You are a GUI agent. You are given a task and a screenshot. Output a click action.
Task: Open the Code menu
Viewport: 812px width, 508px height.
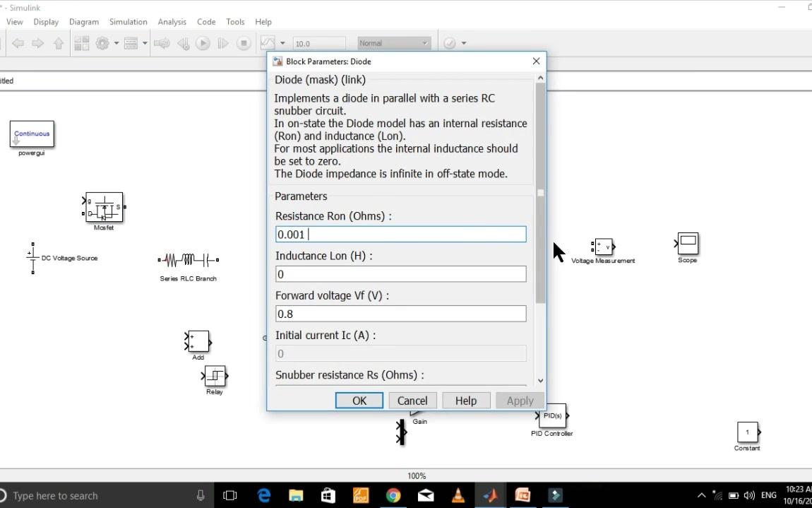[206, 22]
